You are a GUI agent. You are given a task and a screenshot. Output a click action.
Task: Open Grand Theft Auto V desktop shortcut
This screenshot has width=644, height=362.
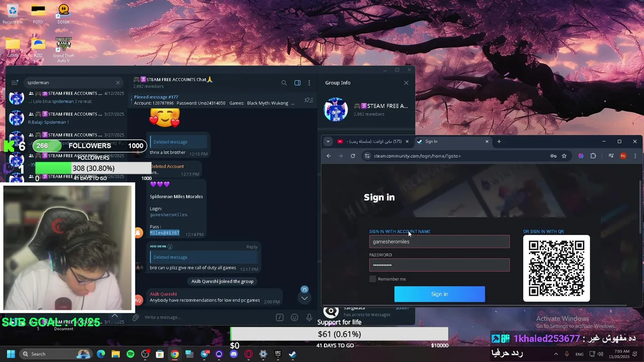(63, 50)
